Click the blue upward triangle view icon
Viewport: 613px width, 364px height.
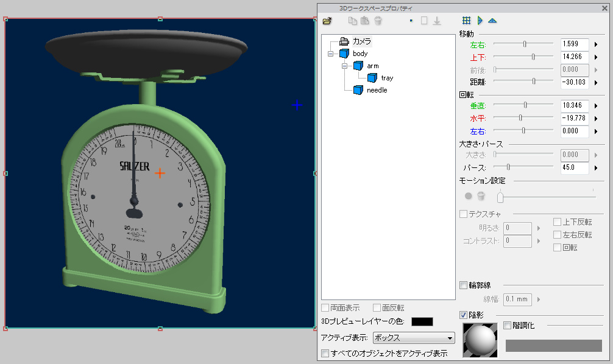(492, 21)
